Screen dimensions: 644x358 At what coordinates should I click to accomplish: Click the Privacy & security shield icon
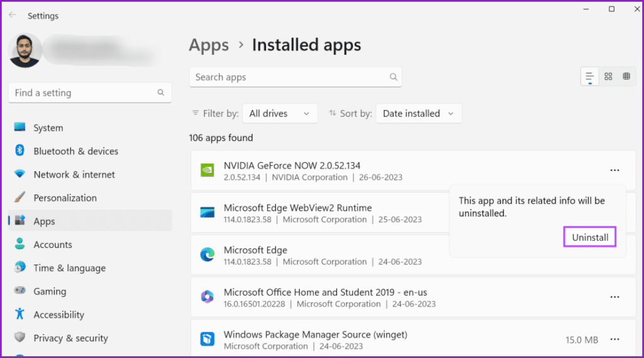click(19, 337)
